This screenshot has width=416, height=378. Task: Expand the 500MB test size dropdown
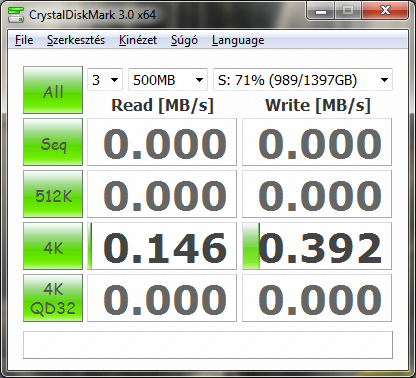tap(168, 80)
